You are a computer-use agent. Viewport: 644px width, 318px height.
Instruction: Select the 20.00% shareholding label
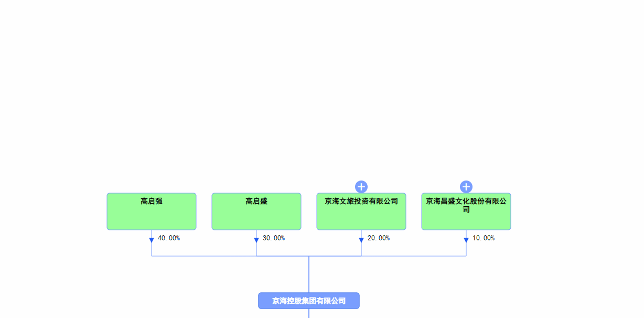tap(379, 238)
